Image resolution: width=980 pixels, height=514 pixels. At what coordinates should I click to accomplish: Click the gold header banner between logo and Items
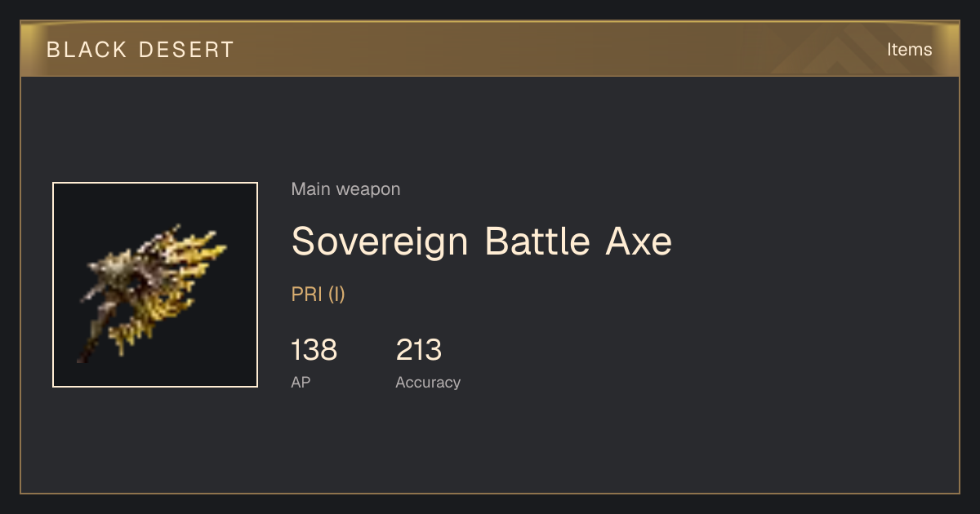506,50
